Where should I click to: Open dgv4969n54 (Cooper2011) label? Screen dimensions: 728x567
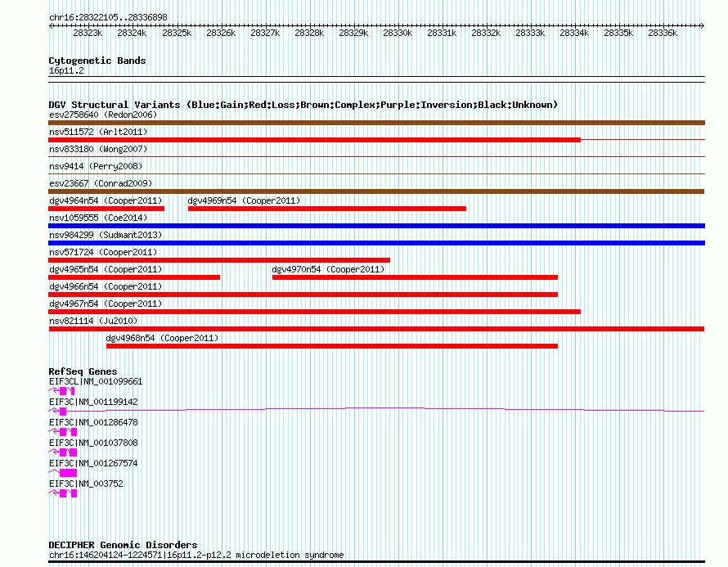coord(245,200)
